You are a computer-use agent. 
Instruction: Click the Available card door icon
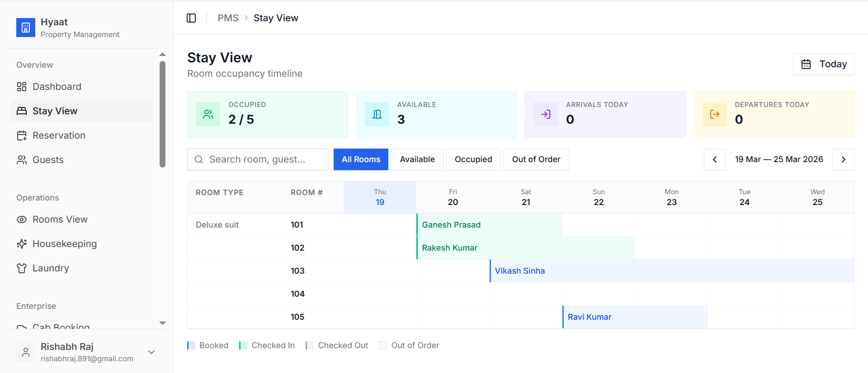377,114
